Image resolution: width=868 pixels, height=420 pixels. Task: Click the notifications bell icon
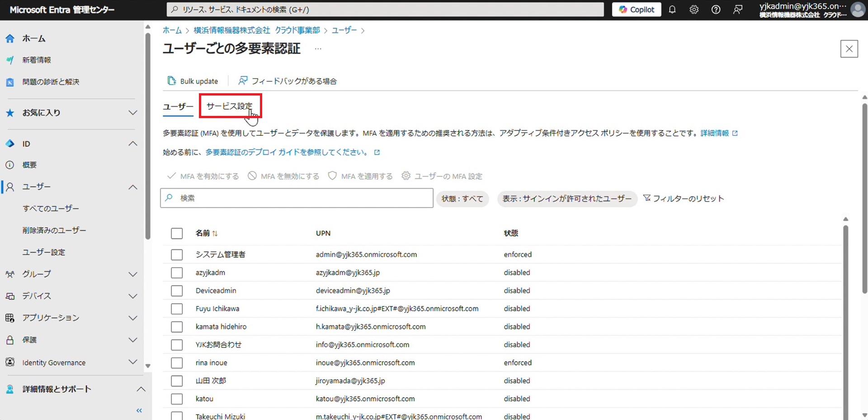(672, 10)
